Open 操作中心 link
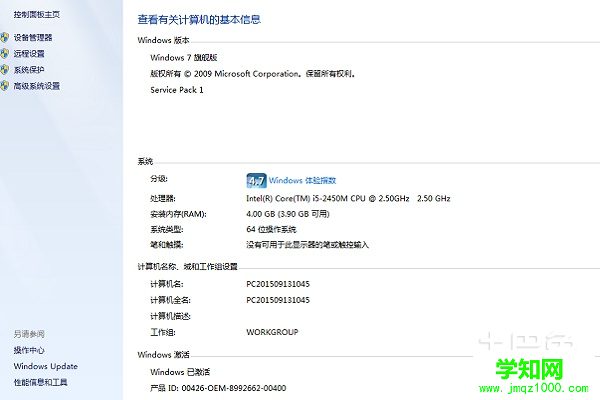Image resolution: width=600 pixels, height=400 pixels. point(29,350)
